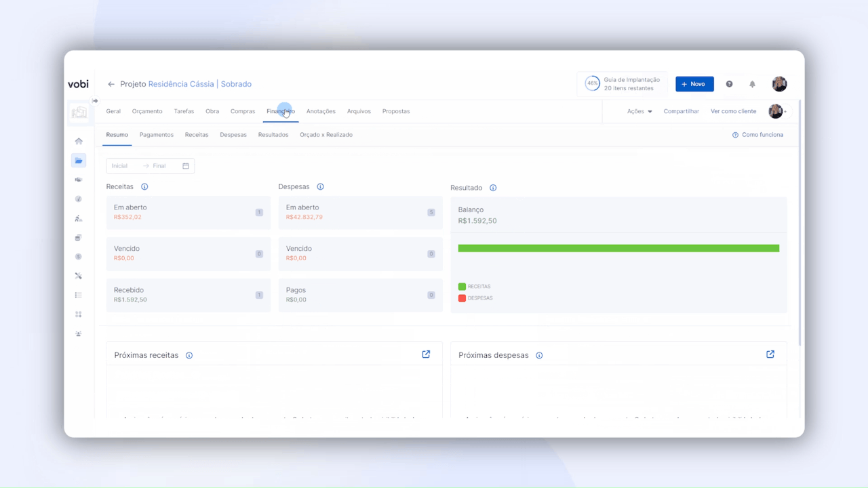Viewport: 868px width, 488px height.
Task: Add a project member via avatar plus
Action: 777,111
